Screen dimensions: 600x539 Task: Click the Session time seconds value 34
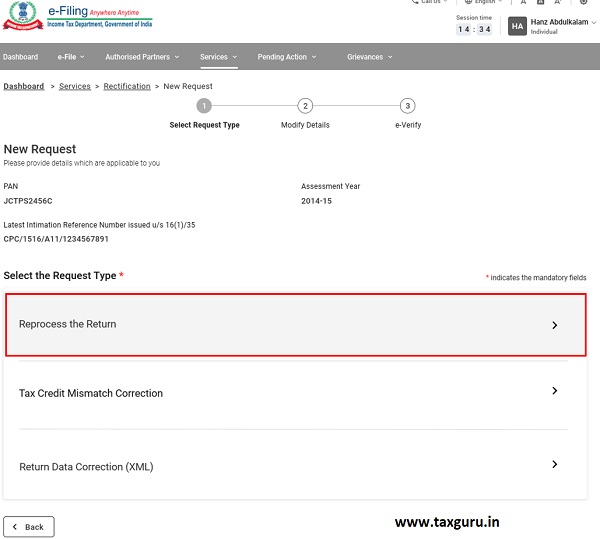click(484, 29)
